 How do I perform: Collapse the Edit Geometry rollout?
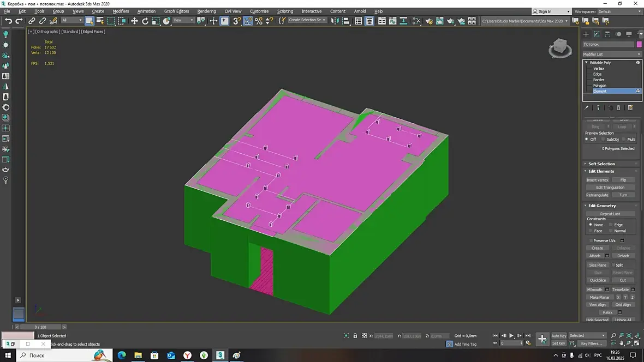click(x=601, y=206)
